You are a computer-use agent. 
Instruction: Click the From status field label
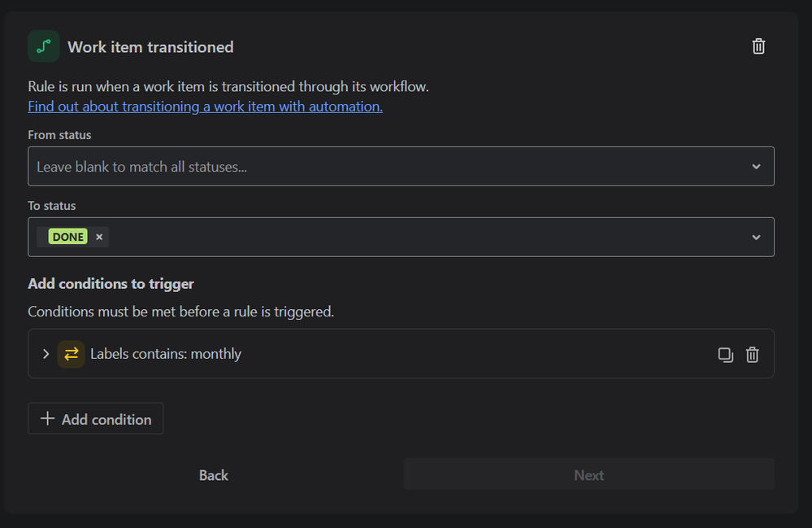(59, 135)
